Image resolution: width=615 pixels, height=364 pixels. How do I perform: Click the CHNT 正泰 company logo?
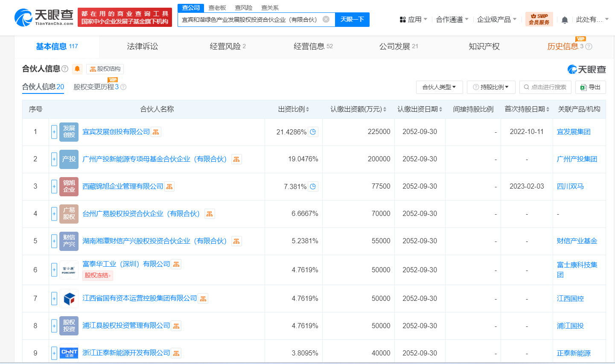pyautogui.click(x=69, y=353)
